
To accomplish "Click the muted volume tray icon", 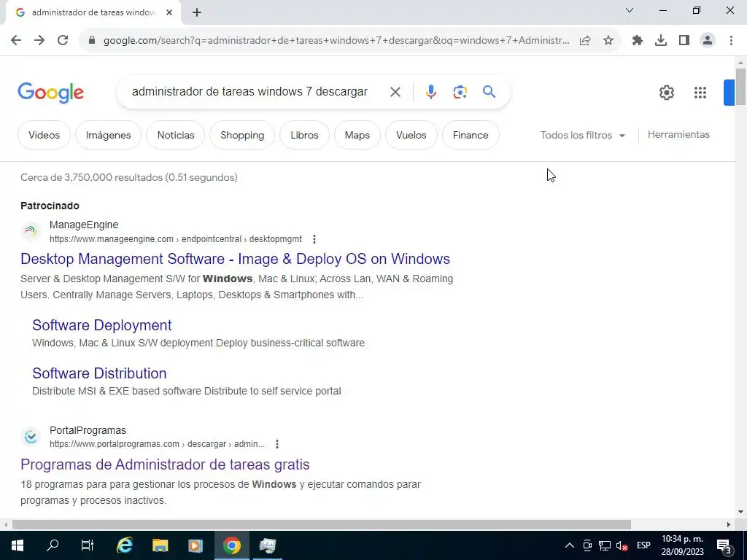I will click(x=622, y=545).
